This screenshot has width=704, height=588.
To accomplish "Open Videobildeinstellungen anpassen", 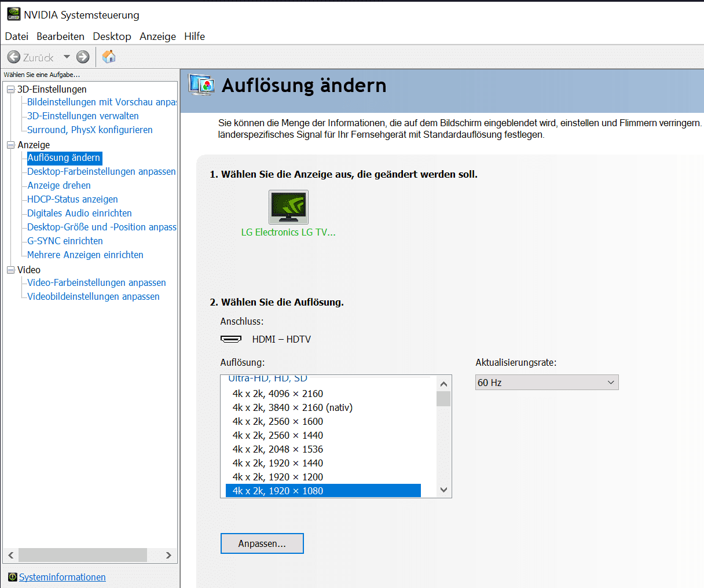I will (93, 296).
